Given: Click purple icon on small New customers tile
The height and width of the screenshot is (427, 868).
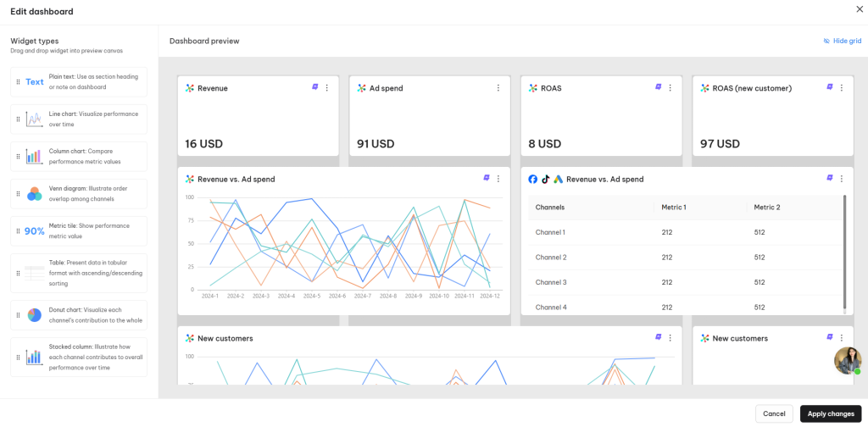Looking at the screenshot, I should tap(830, 337).
